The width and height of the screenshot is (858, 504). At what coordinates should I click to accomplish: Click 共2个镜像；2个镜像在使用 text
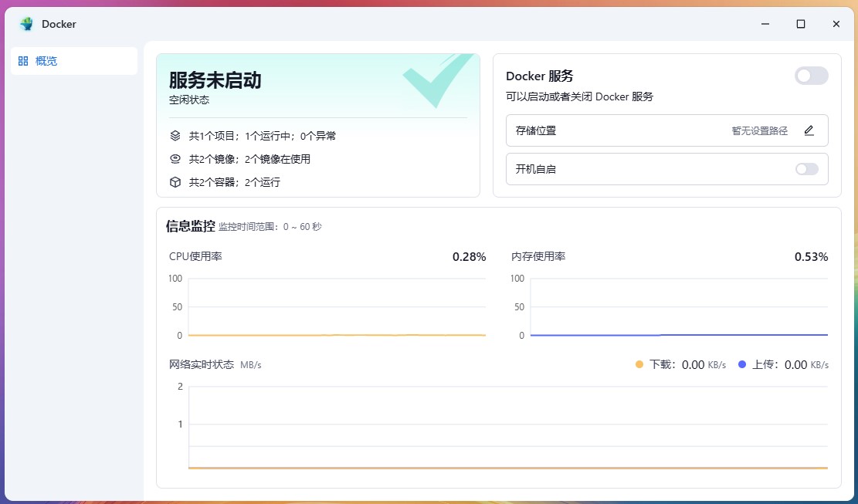249,159
